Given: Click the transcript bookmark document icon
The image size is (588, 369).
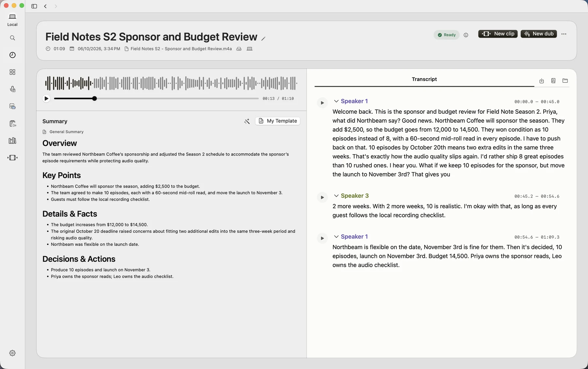Looking at the screenshot, I should (553, 81).
